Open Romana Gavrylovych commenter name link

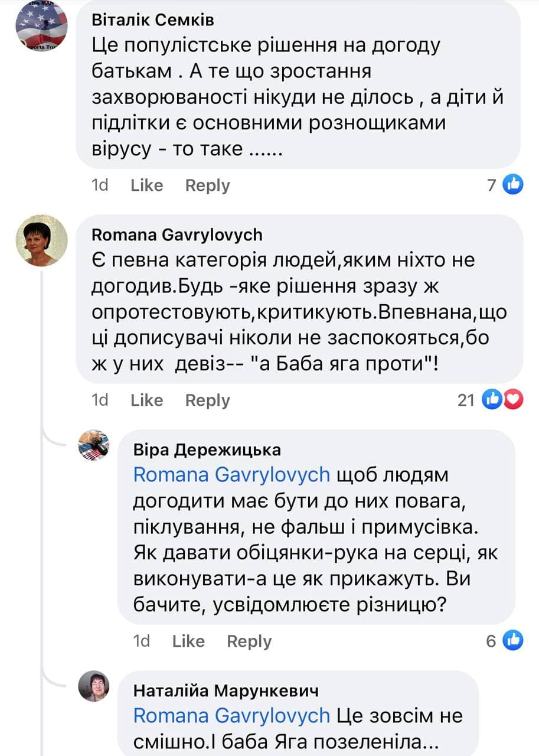point(177,235)
